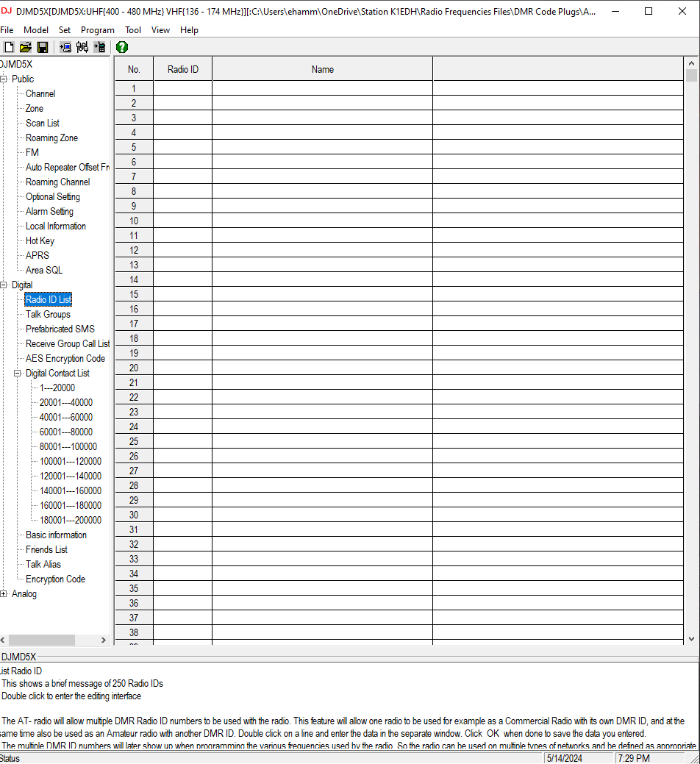
Task: Write data to the radio
Action: 99,47
